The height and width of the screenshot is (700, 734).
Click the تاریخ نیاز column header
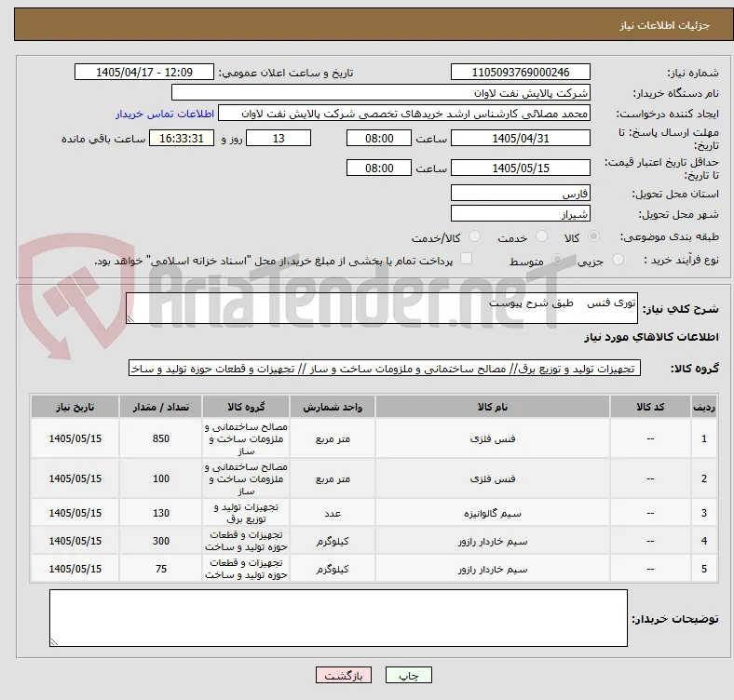[75, 407]
